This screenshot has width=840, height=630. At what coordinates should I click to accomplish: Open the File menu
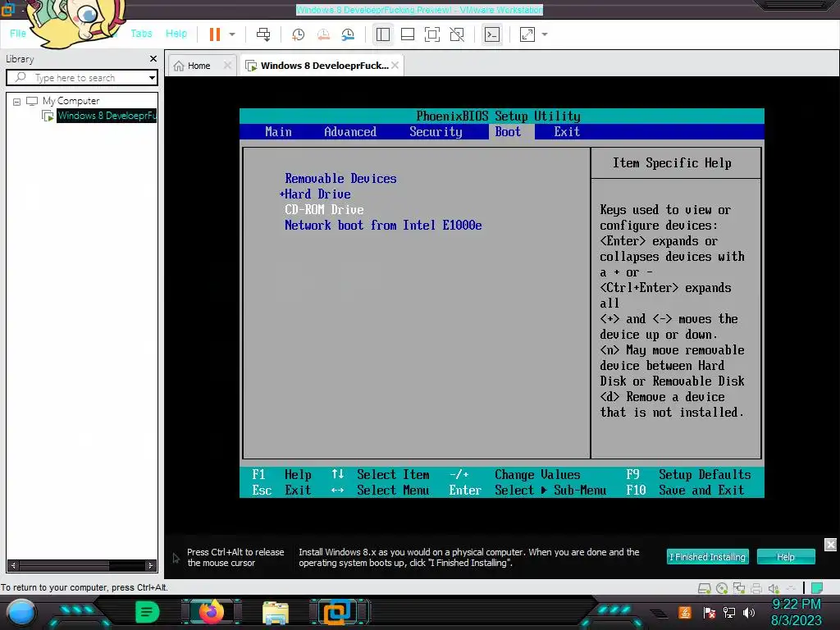click(x=18, y=33)
